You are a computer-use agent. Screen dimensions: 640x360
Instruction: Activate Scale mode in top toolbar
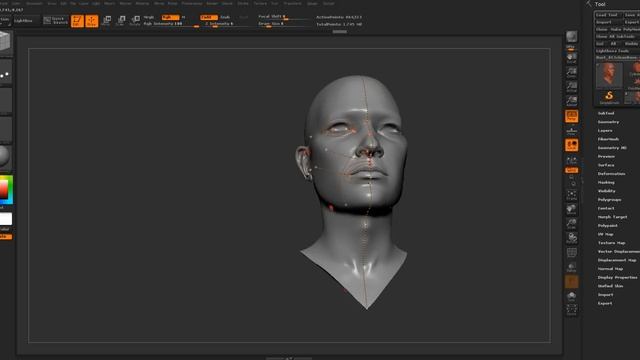(121, 21)
